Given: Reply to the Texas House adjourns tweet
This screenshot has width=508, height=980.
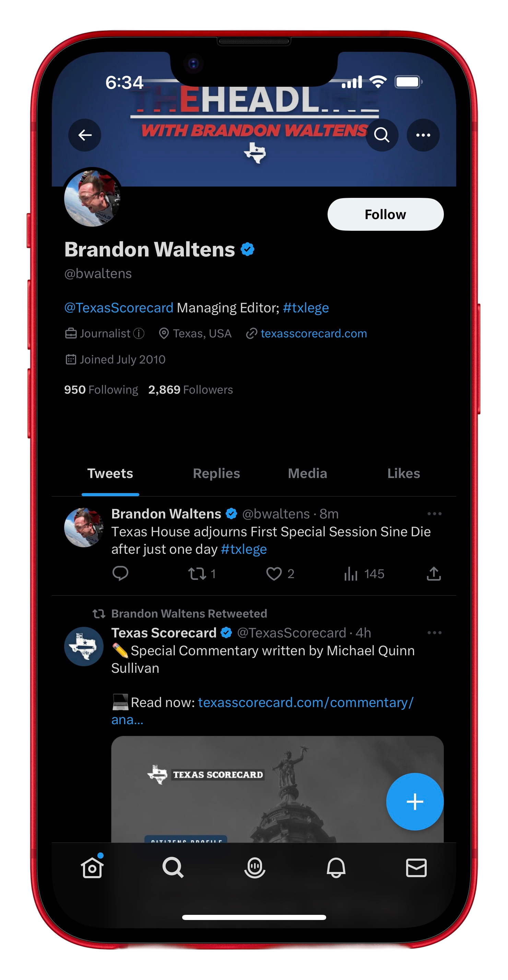Looking at the screenshot, I should click(x=120, y=573).
